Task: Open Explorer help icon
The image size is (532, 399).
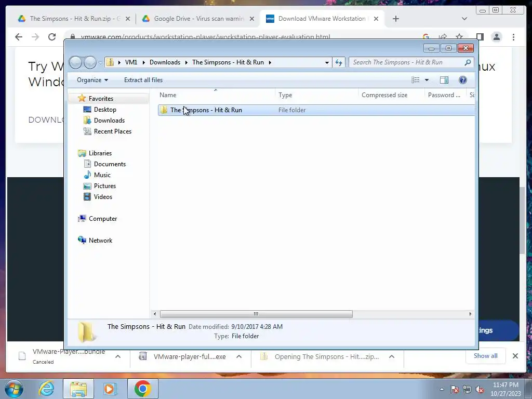Action: [462, 79]
